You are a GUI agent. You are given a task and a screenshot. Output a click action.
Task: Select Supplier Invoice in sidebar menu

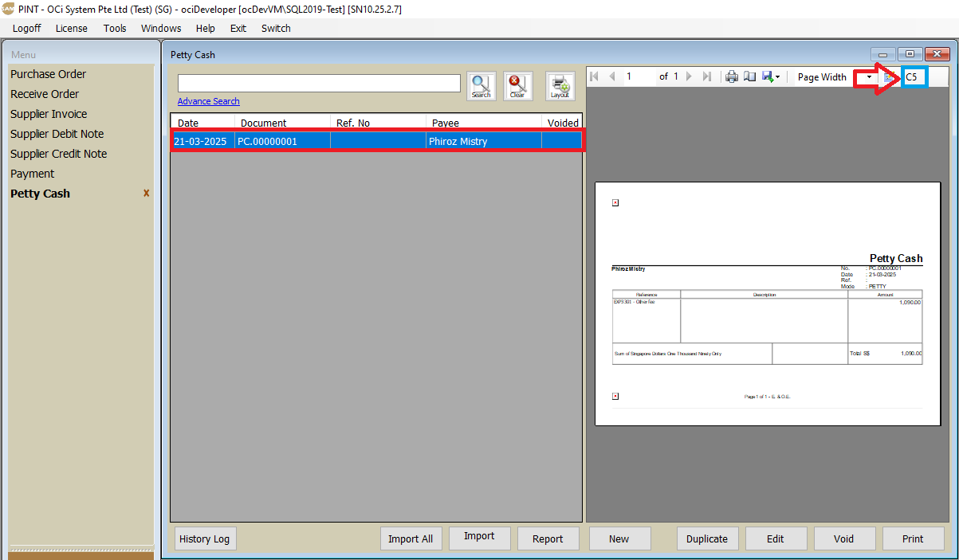[x=49, y=114]
